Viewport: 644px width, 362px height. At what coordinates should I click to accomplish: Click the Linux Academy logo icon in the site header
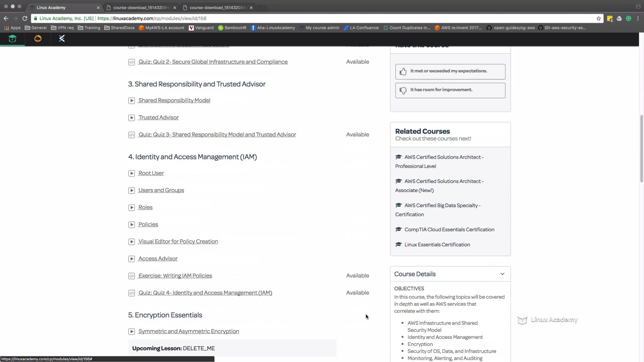point(13,39)
